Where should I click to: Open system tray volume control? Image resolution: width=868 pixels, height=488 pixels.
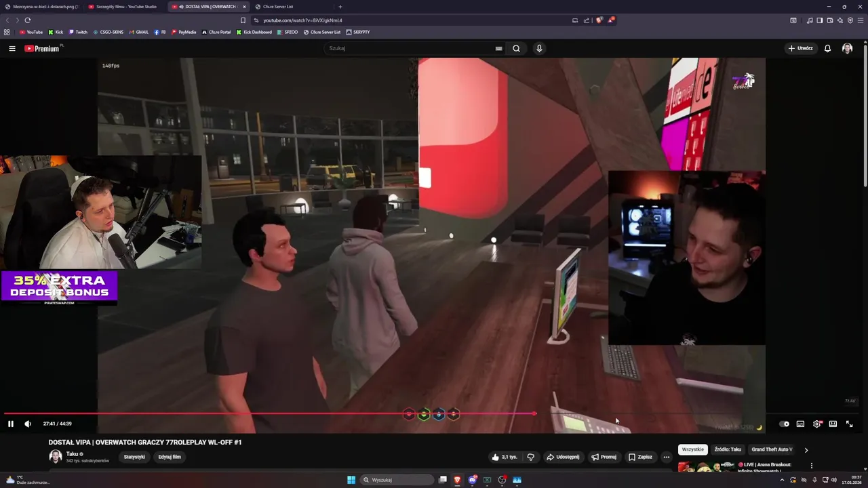[833, 480]
